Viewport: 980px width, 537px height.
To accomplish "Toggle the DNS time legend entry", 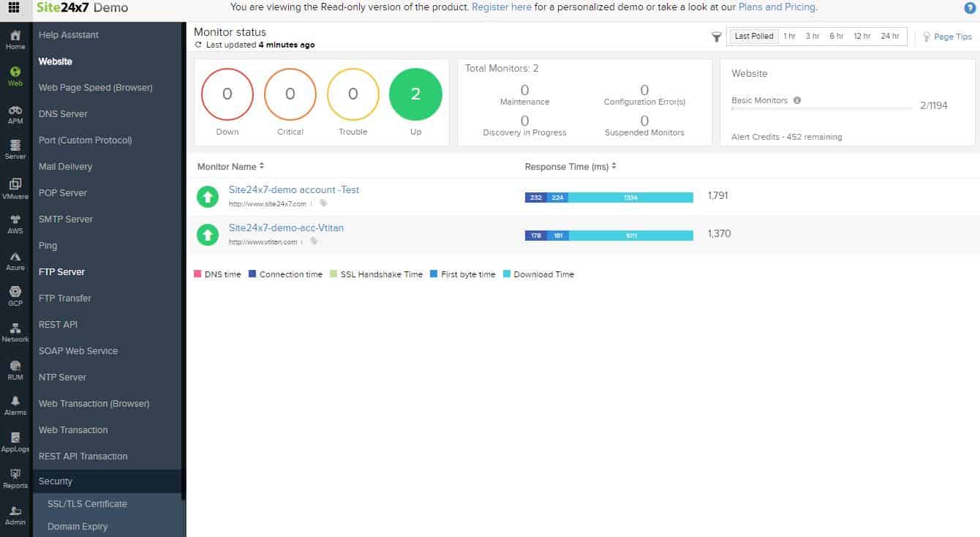I will 217,274.
